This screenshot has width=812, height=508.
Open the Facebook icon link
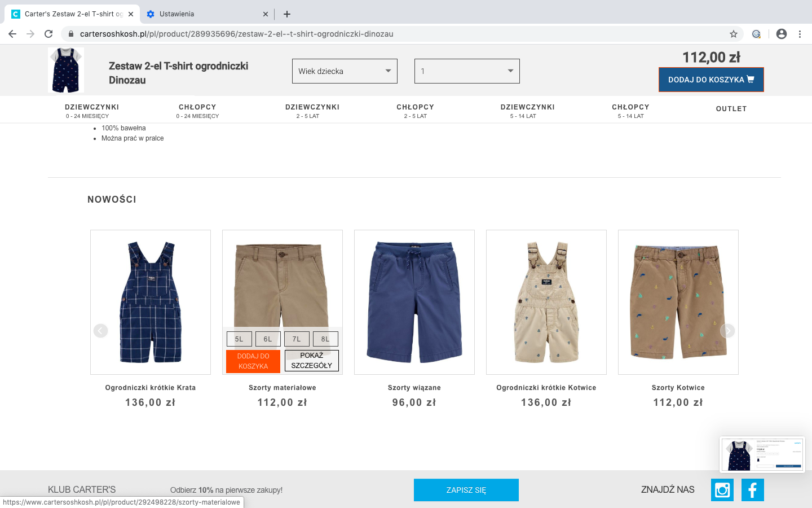752,490
